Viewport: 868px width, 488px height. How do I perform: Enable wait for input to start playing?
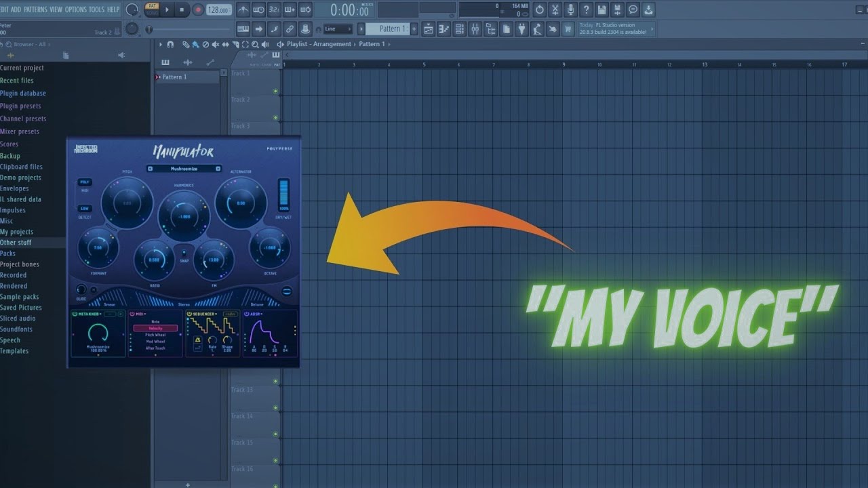click(x=258, y=9)
